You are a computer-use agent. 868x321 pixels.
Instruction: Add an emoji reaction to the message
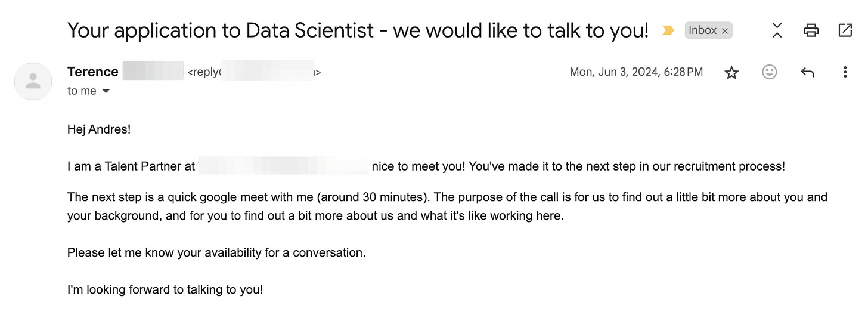[770, 72]
